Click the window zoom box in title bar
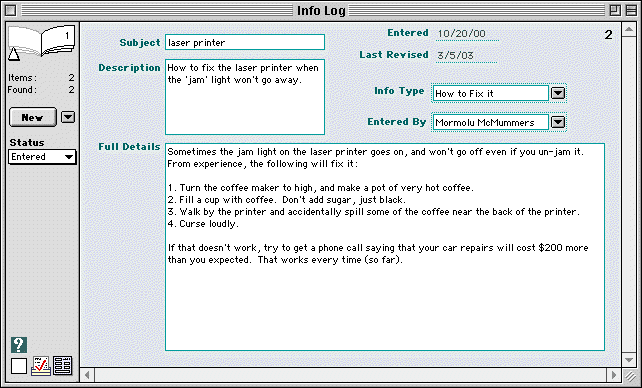The width and height of the screenshot is (642, 388). [x=615, y=10]
